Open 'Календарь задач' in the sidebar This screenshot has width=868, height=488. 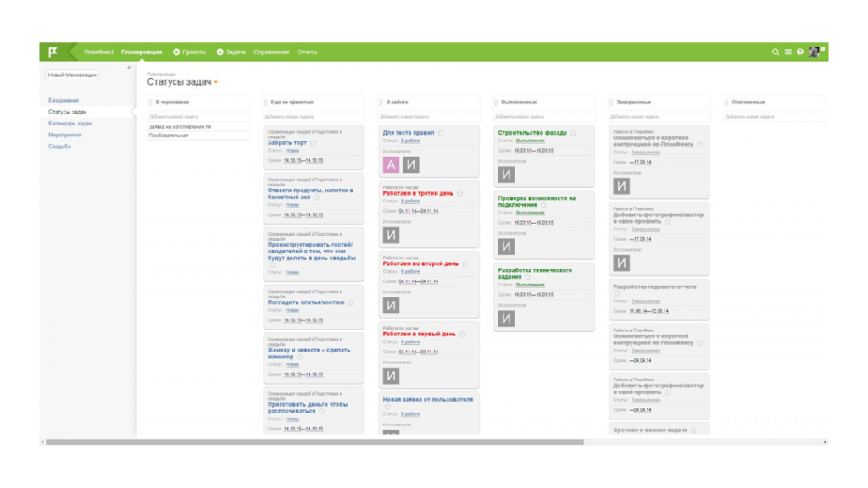(70, 124)
